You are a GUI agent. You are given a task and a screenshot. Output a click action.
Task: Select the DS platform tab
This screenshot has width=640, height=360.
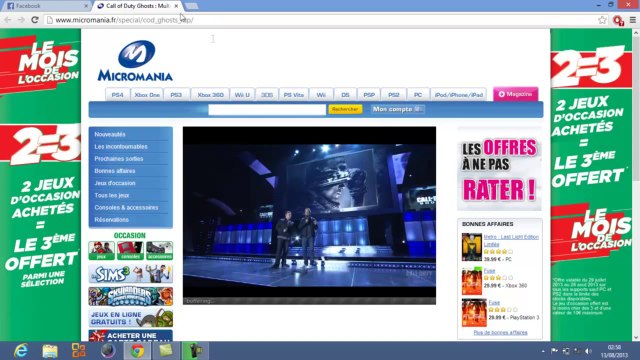(x=345, y=95)
